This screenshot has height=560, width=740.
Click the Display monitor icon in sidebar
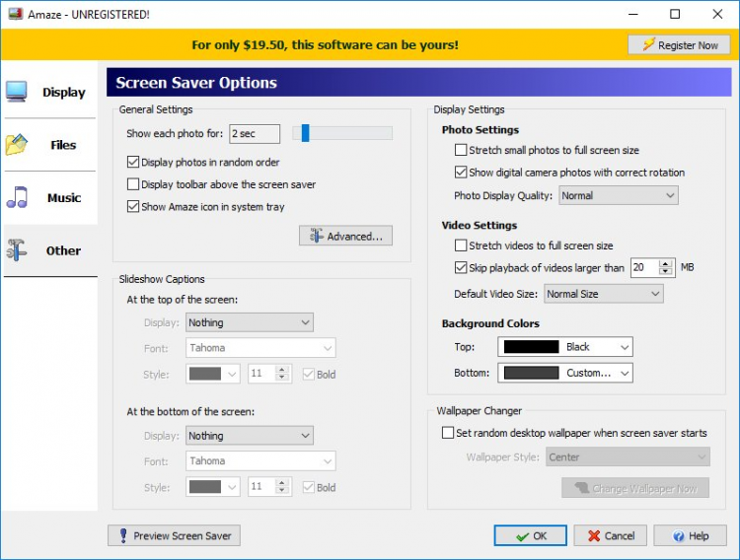(17, 92)
